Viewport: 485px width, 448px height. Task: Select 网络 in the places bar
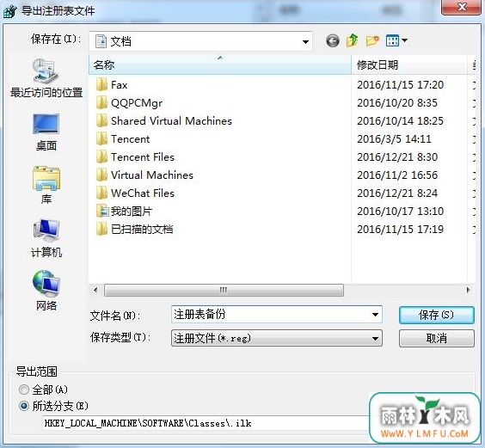tap(46, 291)
